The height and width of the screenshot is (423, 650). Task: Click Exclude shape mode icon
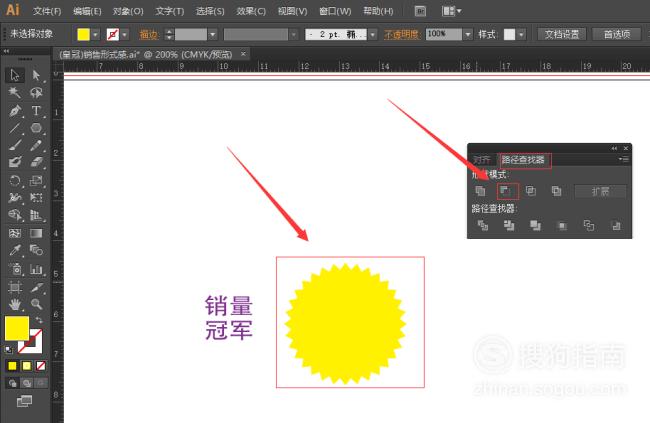coord(556,191)
